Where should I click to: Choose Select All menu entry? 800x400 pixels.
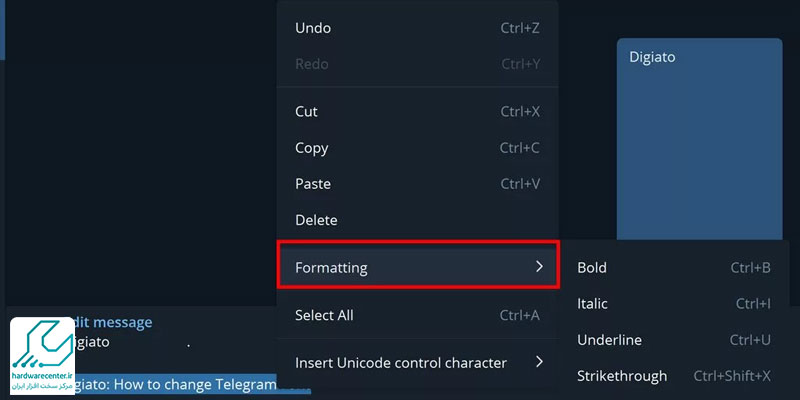417,315
